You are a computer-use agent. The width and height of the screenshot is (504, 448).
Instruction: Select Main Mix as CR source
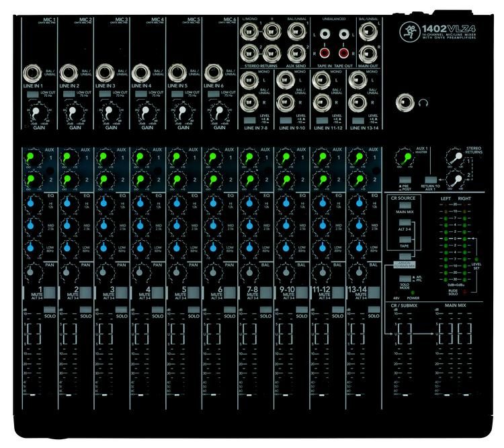(405, 205)
